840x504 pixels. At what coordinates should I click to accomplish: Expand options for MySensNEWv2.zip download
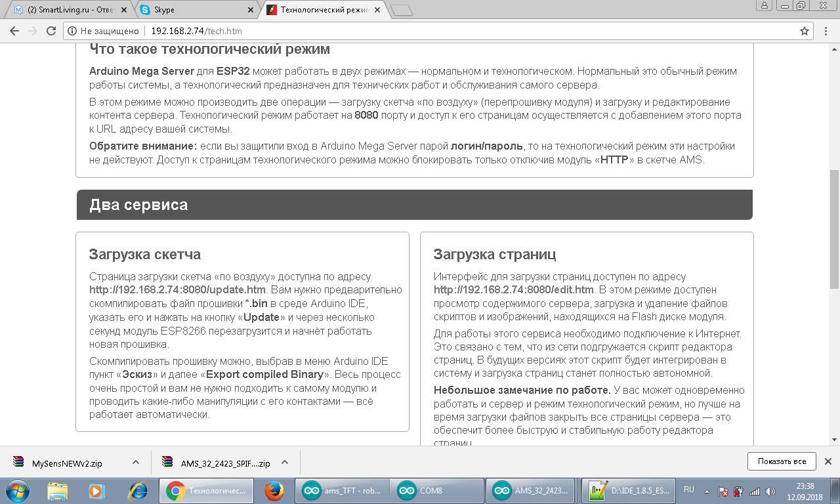click(x=136, y=462)
